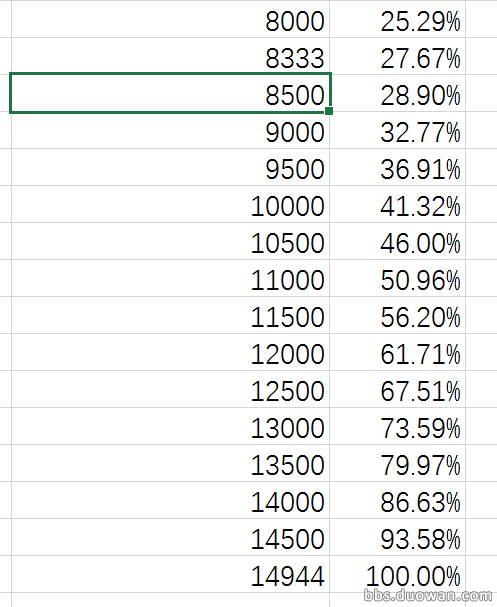Click the cell showing 27.67%
Viewport: 497px width, 607px height.
[398, 56]
